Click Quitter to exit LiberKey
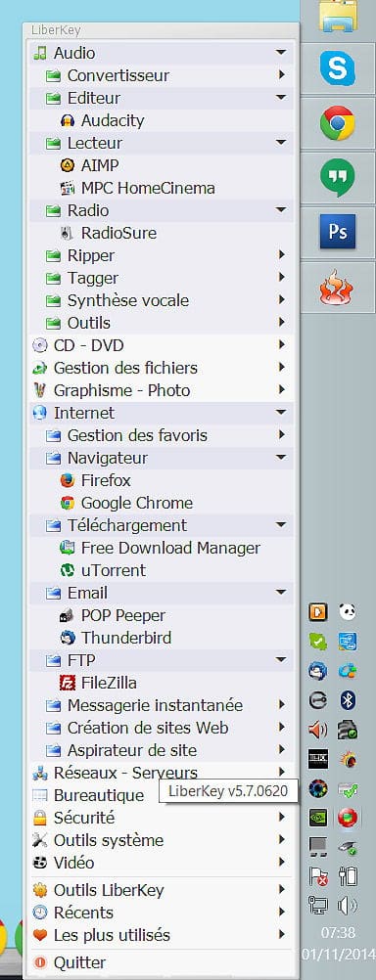Screen dimensions: 376x980 tap(161, 962)
